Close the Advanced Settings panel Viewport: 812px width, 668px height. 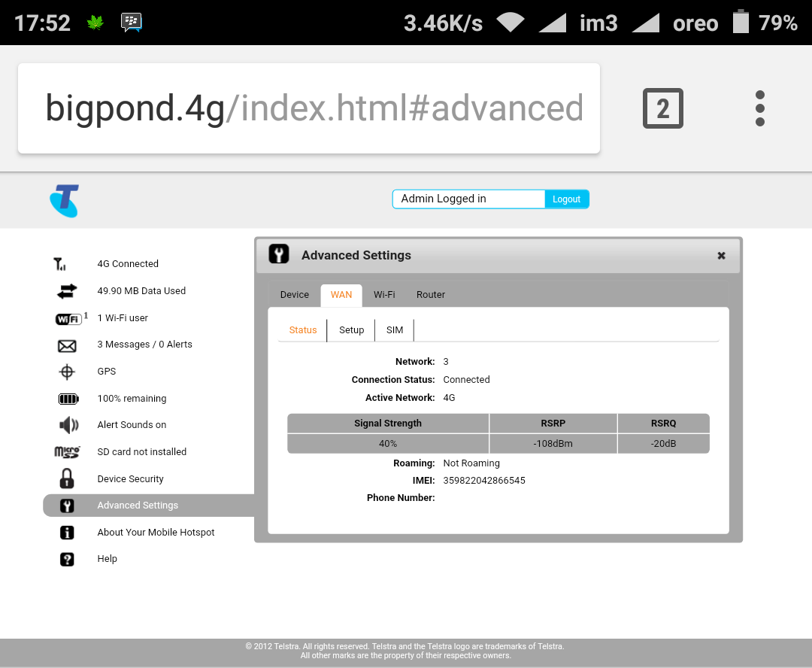pos(721,256)
